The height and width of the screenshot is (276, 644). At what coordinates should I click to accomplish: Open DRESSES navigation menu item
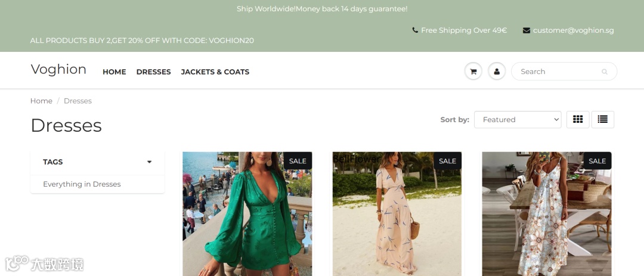[x=154, y=72]
